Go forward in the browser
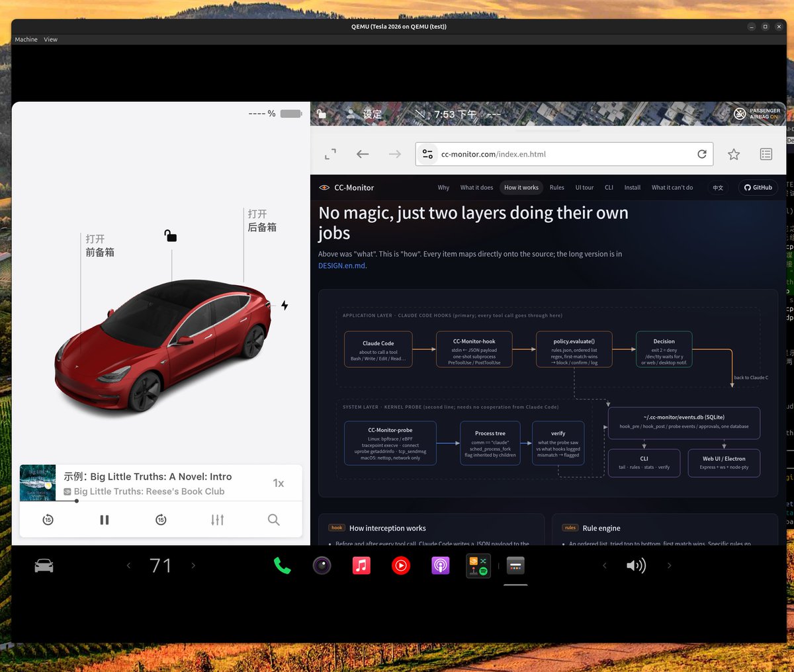 click(395, 154)
